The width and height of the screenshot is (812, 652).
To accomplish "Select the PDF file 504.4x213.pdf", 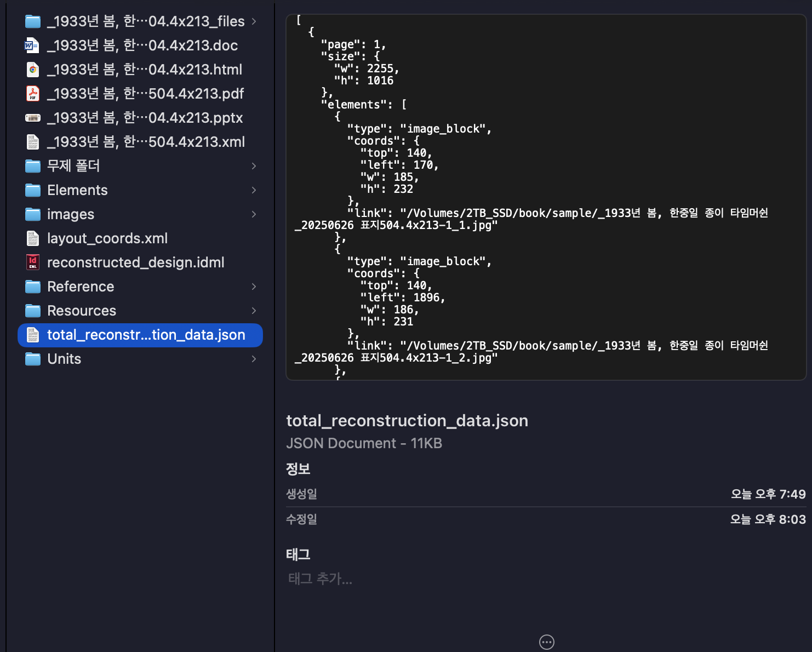I will click(x=145, y=94).
